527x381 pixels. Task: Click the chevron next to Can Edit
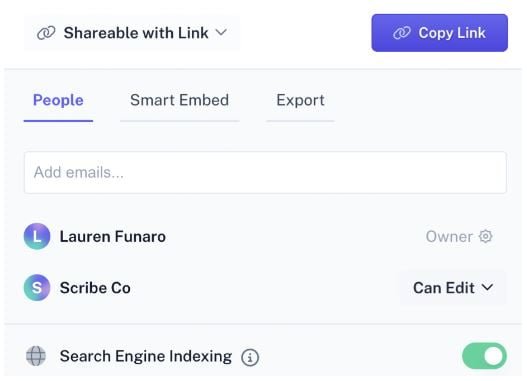point(487,288)
